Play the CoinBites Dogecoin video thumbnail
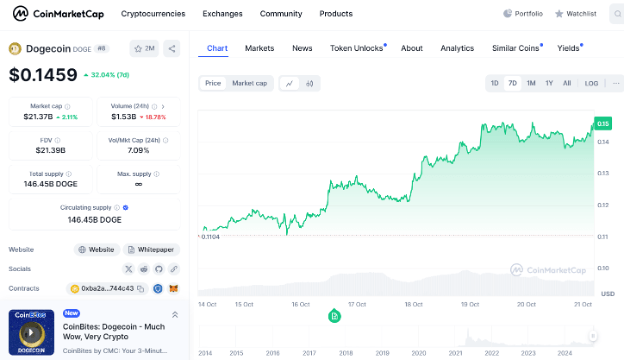The height and width of the screenshot is (360, 624). pyautogui.click(x=31, y=333)
